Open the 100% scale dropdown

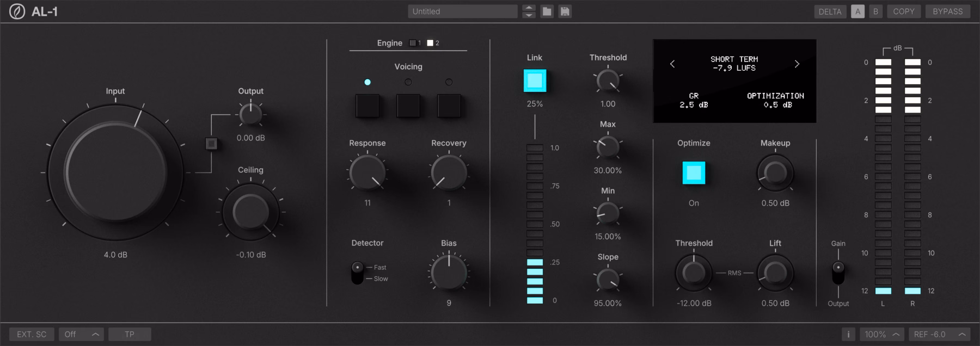coord(882,334)
